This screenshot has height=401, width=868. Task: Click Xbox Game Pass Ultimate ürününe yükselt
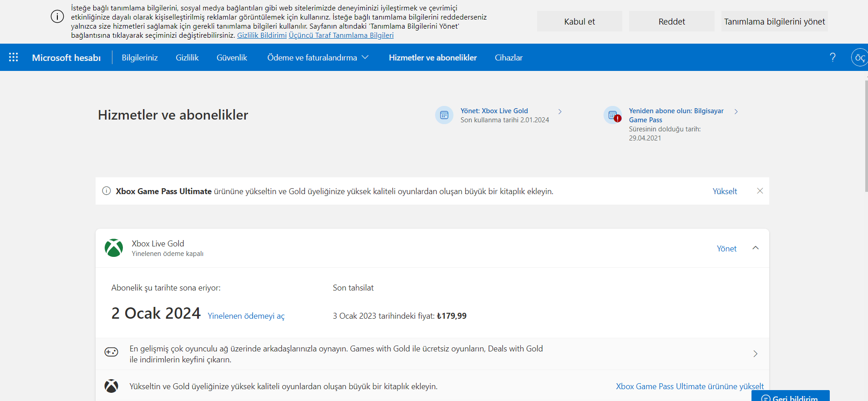click(x=690, y=386)
